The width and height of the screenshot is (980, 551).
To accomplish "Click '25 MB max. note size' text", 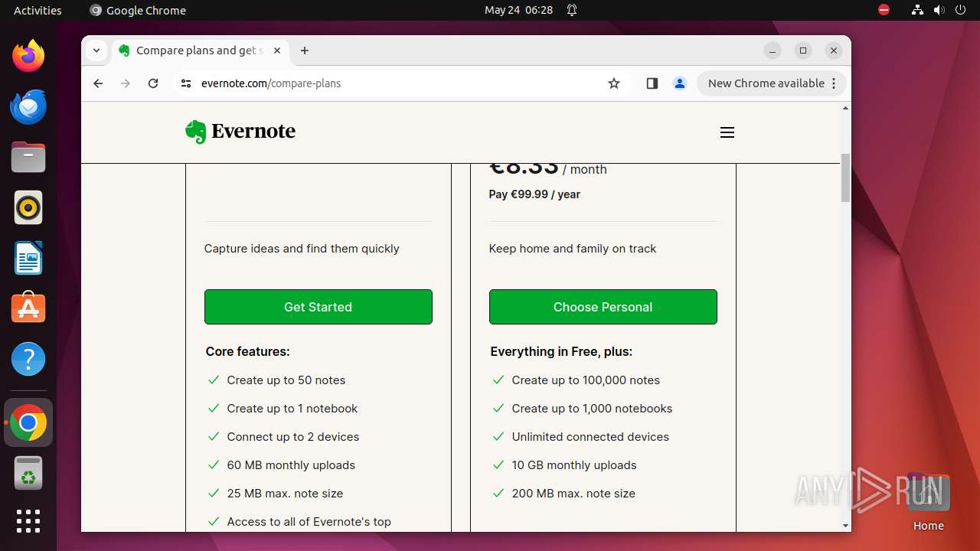I will coord(285,494).
